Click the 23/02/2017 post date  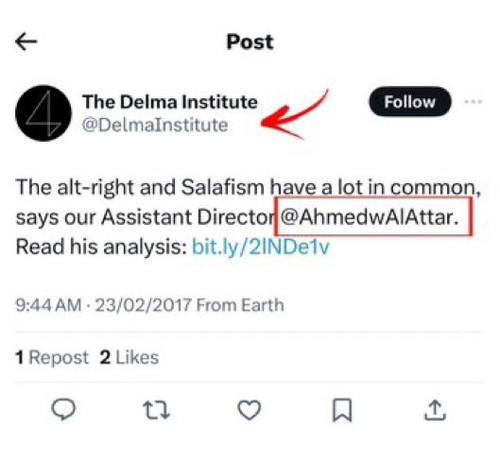point(143,305)
